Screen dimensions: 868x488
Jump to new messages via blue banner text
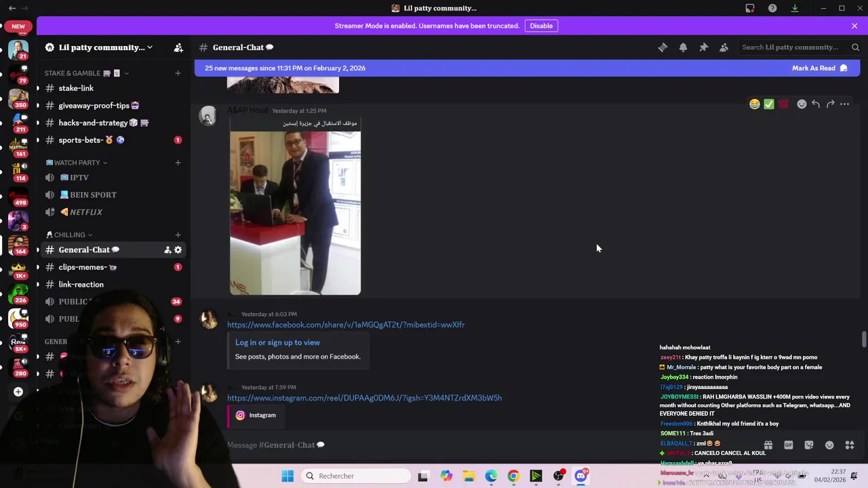click(285, 68)
